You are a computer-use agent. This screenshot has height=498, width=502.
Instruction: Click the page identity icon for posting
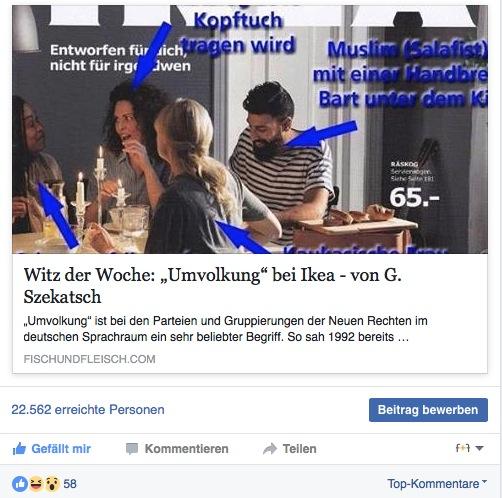click(463, 448)
